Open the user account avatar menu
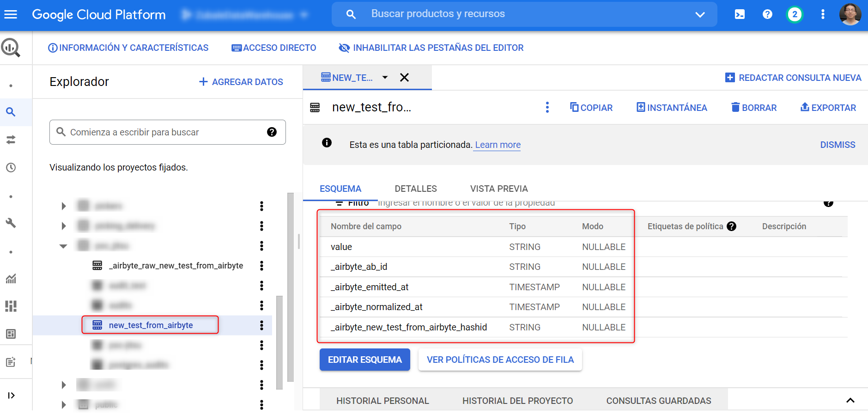The width and height of the screenshot is (868, 415). [x=850, y=14]
